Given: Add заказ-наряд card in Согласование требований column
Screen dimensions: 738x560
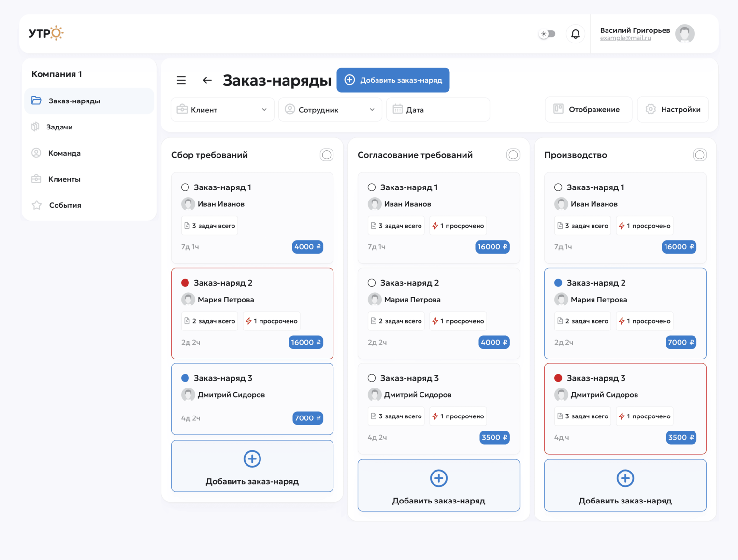Looking at the screenshot, I should tap(439, 486).
